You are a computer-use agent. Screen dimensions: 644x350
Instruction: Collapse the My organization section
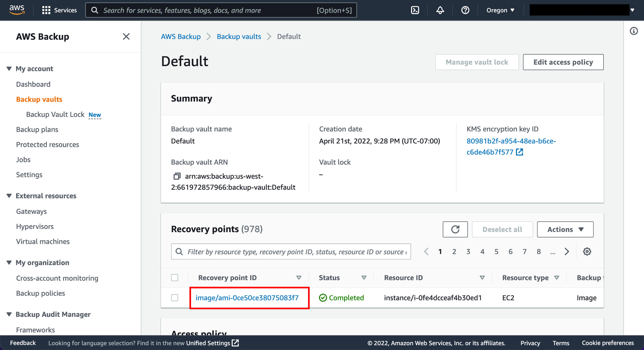[9, 262]
